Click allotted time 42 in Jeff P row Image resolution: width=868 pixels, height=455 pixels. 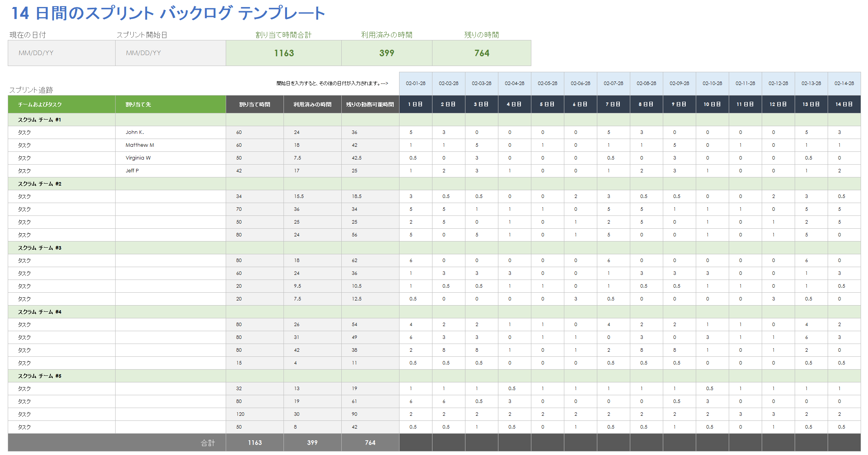pos(255,171)
